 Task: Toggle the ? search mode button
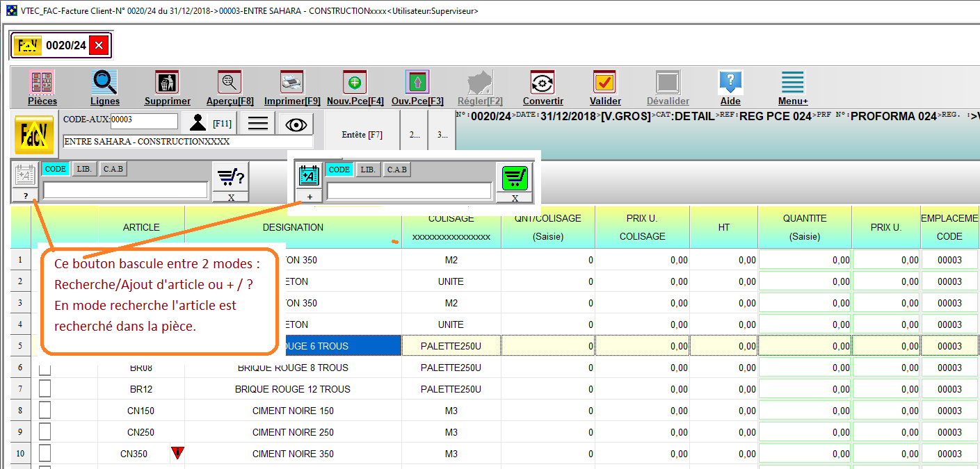(x=26, y=196)
